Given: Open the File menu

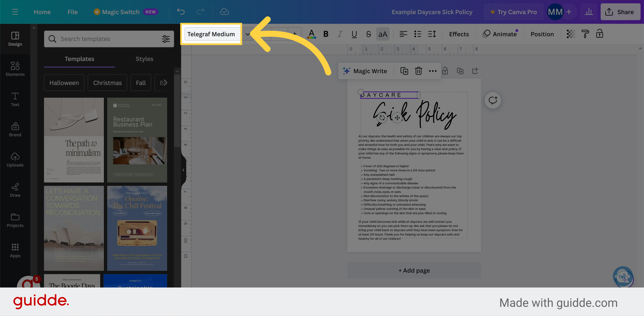Looking at the screenshot, I should 72,12.
